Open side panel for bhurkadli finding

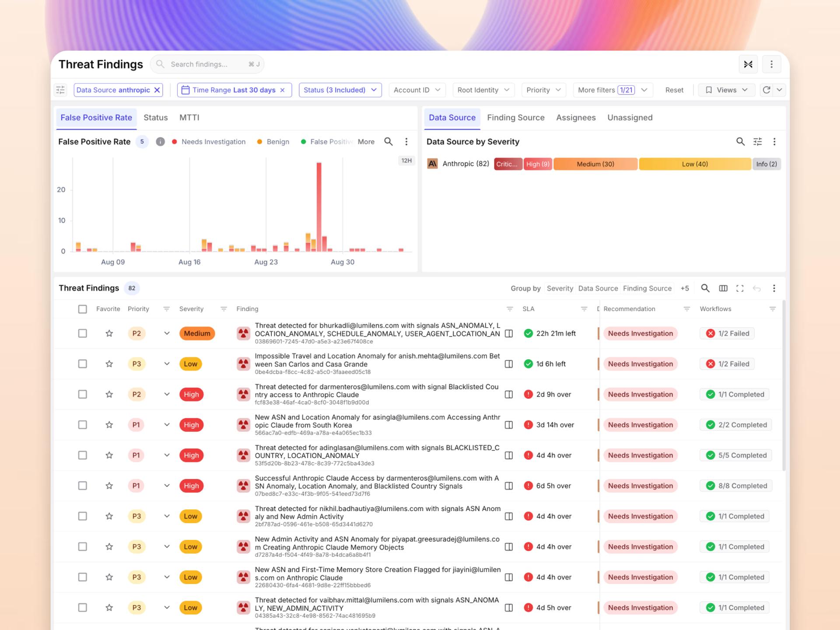click(x=509, y=333)
